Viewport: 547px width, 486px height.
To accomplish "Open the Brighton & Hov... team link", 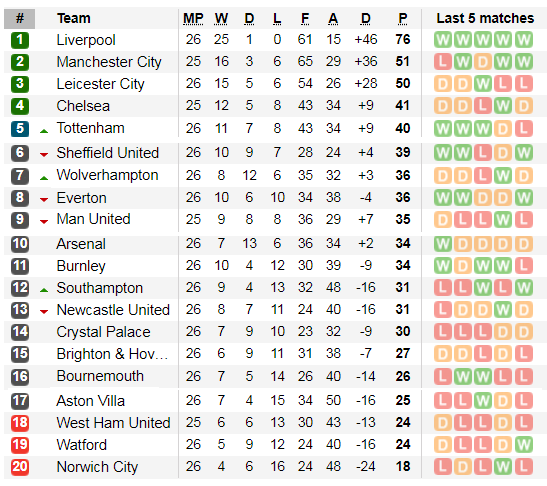I will click(x=112, y=354).
